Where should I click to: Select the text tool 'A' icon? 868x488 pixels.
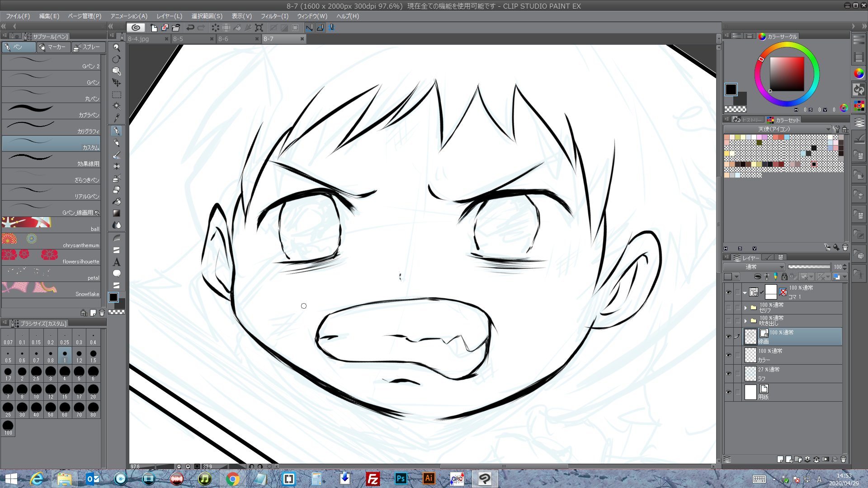click(x=117, y=262)
